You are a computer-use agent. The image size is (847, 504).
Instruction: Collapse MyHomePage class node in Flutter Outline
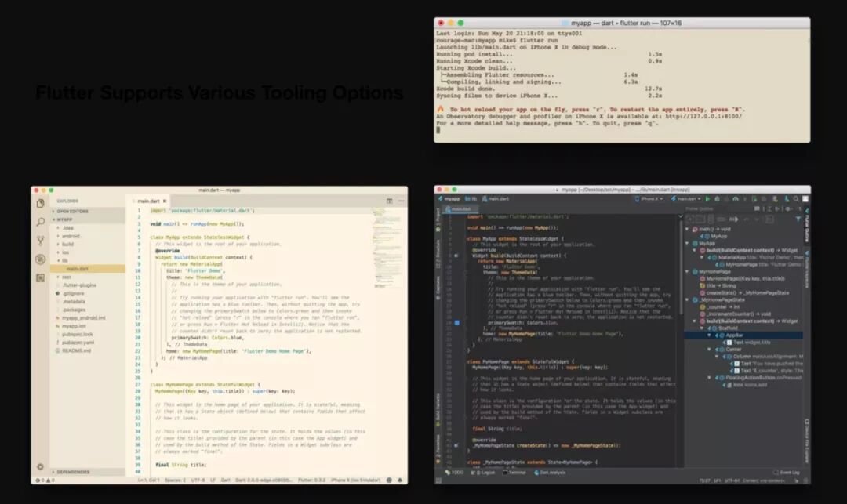tap(687, 271)
